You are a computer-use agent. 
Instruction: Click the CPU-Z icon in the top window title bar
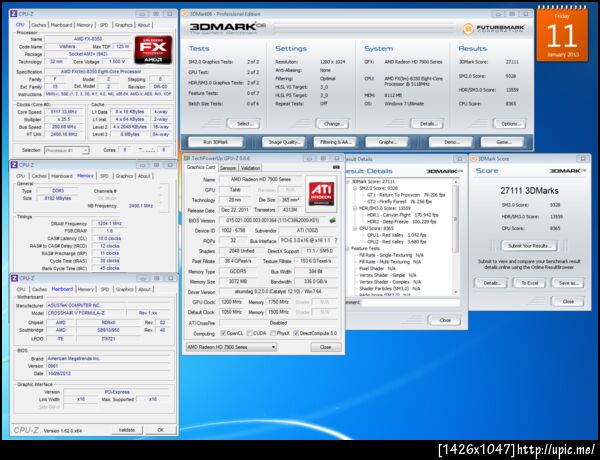(14, 14)
